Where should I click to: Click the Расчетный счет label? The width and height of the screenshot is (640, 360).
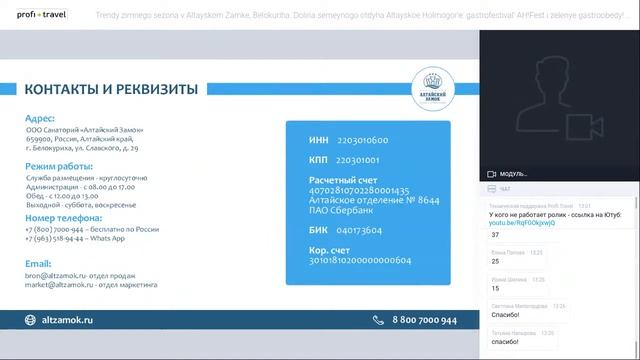(343, 180)
